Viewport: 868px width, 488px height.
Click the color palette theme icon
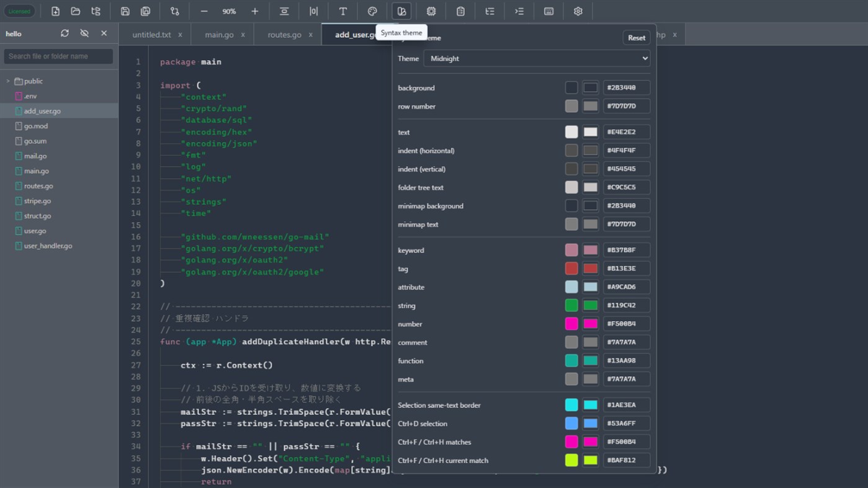[372, 11]
